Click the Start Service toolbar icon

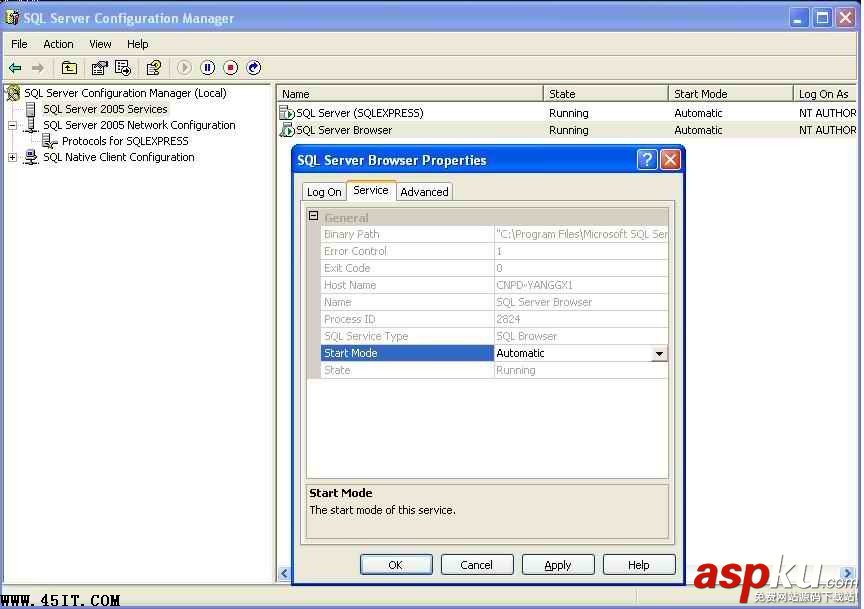click(184, 68)
